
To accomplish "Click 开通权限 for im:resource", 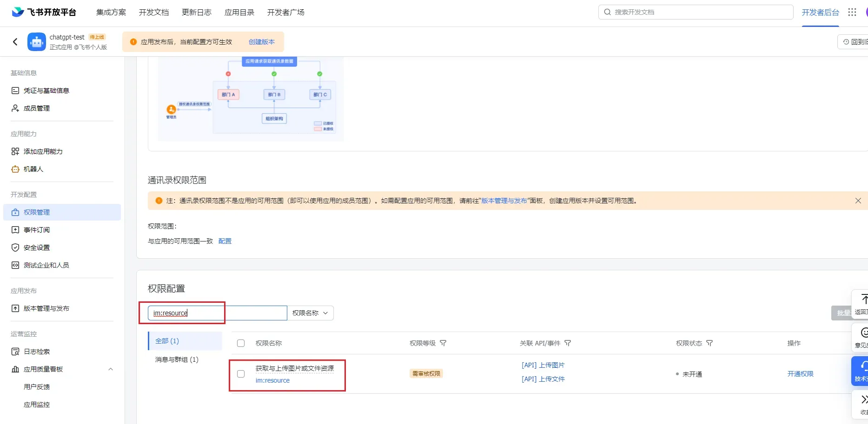I will coord(801,374).
